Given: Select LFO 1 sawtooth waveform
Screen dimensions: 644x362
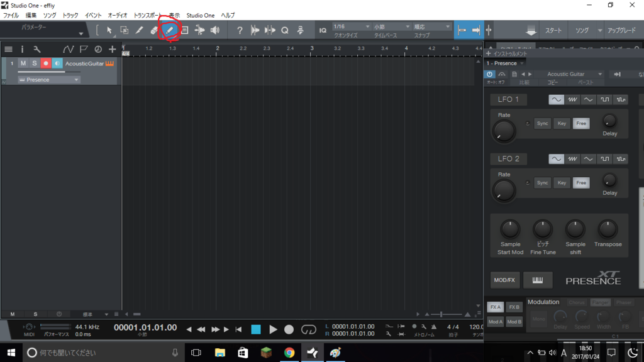Looking at the screenshot, I should pos(572,99).
